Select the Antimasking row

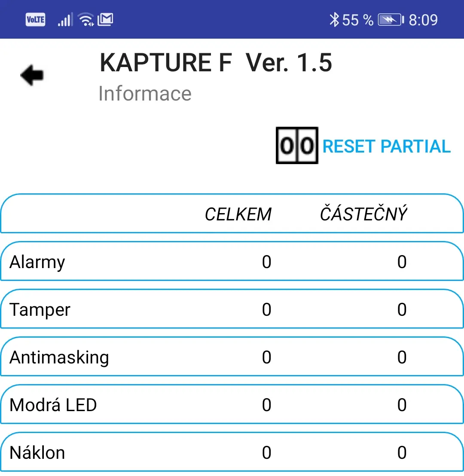(x=232, y=357)
